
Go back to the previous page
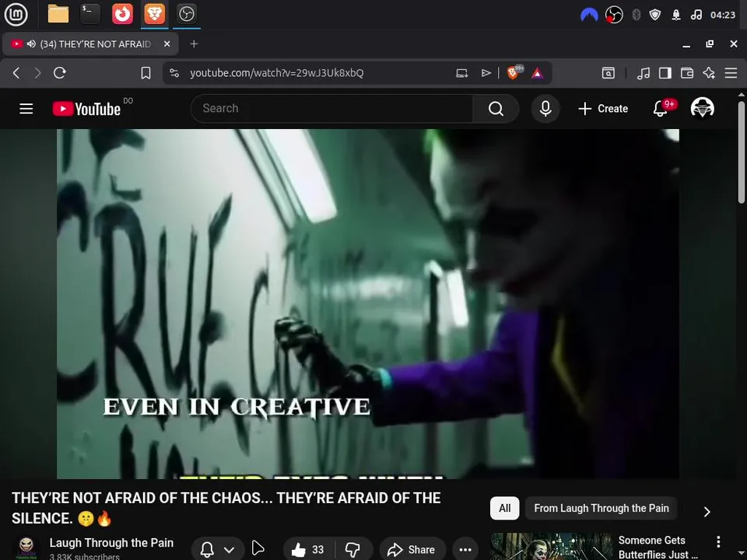16,73
